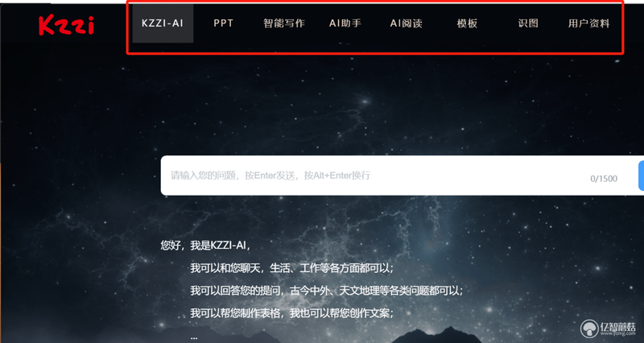Click the red Kzzi logo
This screenshot has width=644, height=343.
(66, 26)
